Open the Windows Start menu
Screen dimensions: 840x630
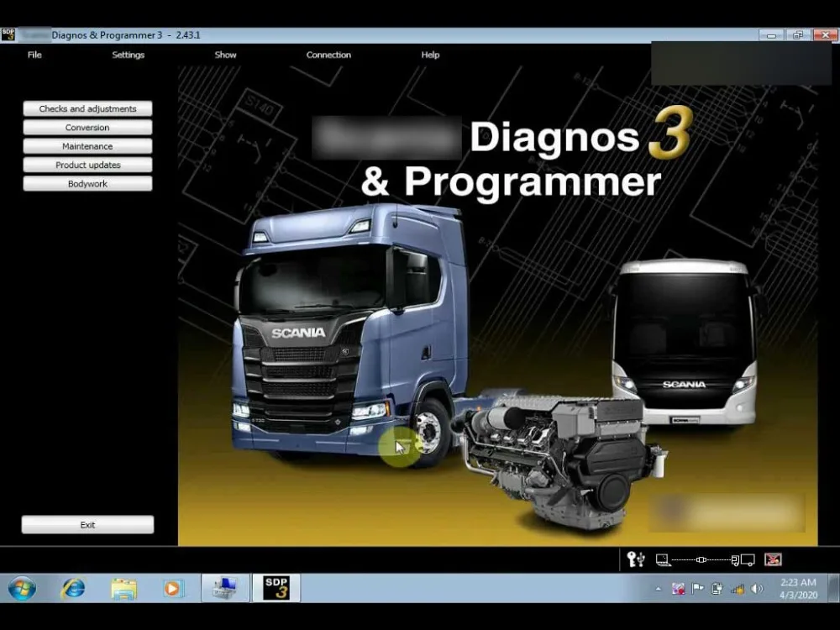pyautogui.click(x=22, y=589)
